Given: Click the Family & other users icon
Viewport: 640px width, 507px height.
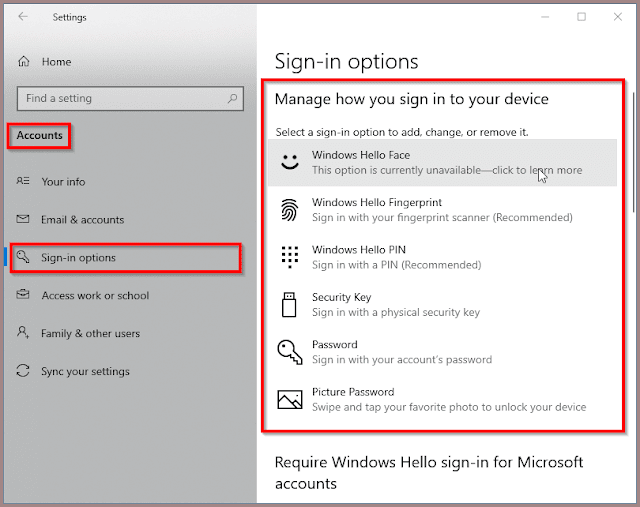Looking at the screenshot, I should click(23, 332).
